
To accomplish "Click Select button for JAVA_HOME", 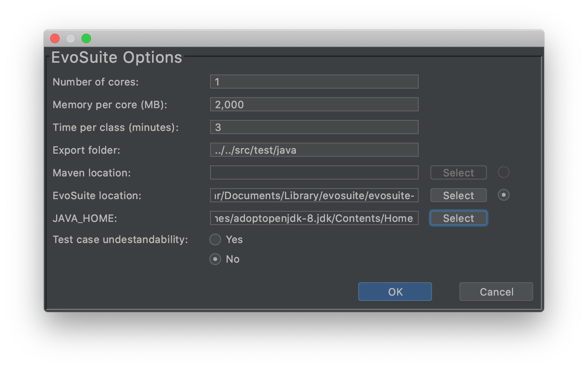I will 458,218.
